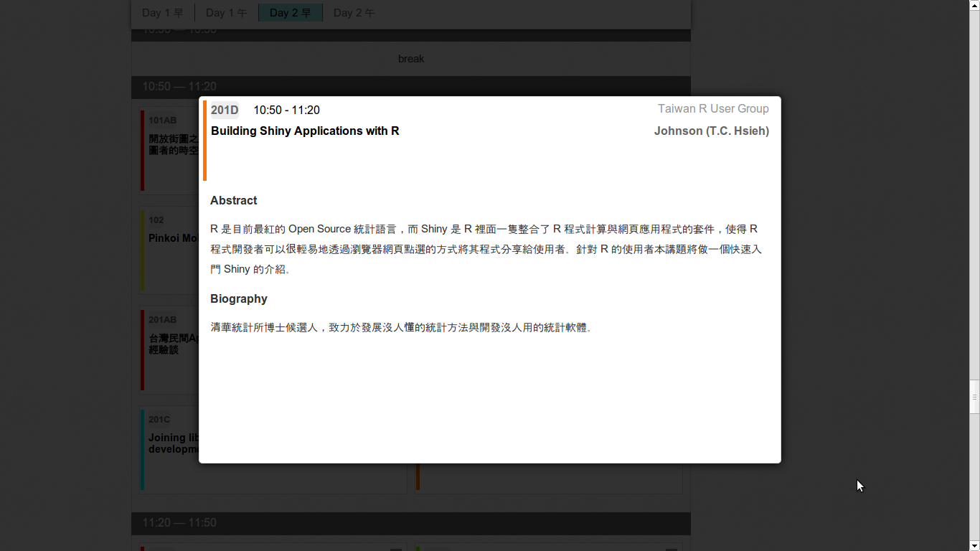This screenshot has height=551, width=980.
Task: Click the Taiwan R User Group label
Action: click(x=713, y=108)
